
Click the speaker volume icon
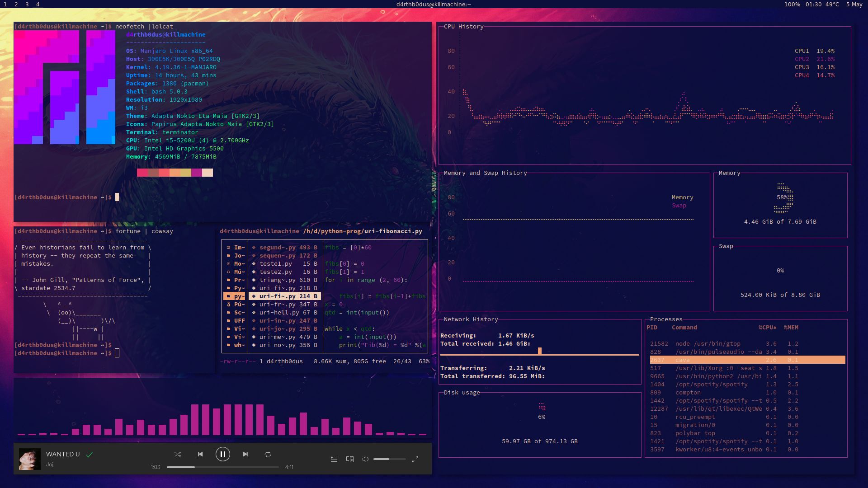(x=365, y=459)
